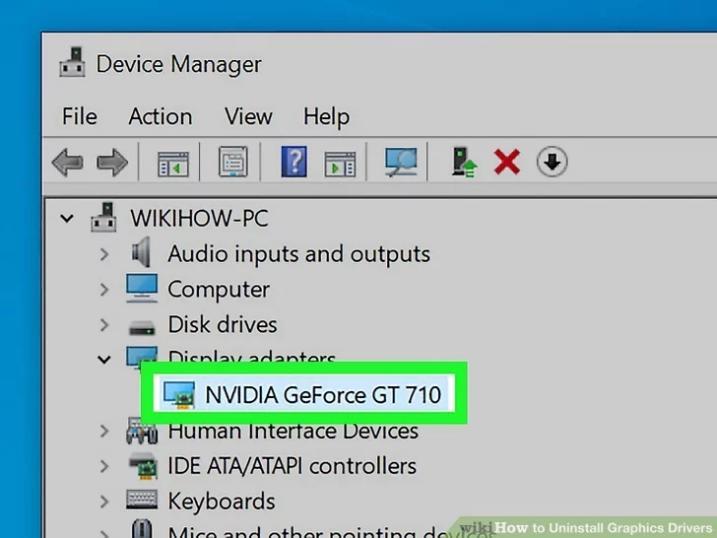Image resolution: width=717 pixels, height=538 pixels.
Task: Click the Forward arrow toolbar icon
Action: pyautogui.click(x=112, y=162)
